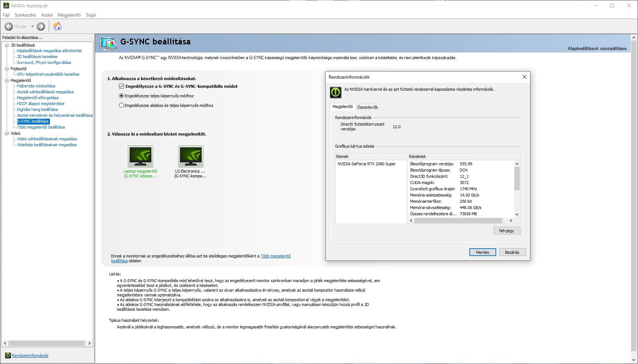Click the details list scroll-right arrow
Viewport: 638px width, 364px height.
pyautogui.click(x=511, y=220)
